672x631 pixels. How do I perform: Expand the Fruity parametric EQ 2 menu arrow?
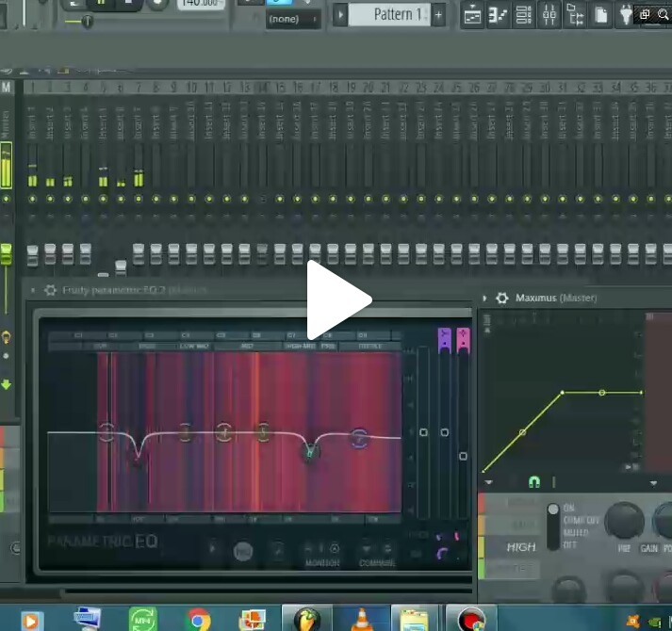tap(33, 290)
